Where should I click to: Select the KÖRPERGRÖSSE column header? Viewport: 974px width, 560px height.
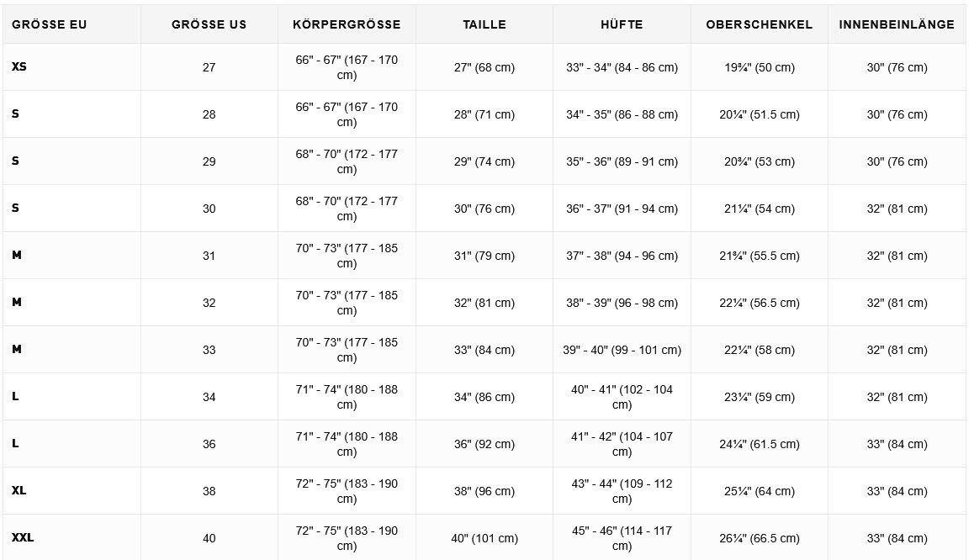347,25
